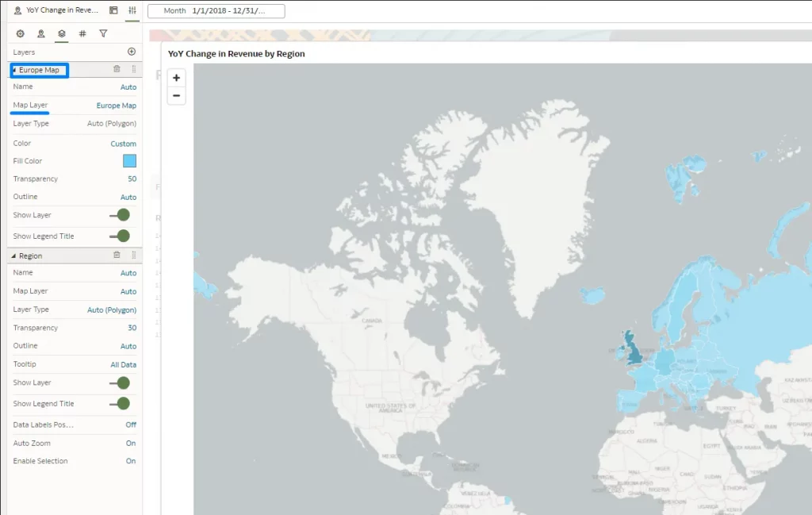Delete the Region layer via trash icon
The image size is (812, 515).
117,256
